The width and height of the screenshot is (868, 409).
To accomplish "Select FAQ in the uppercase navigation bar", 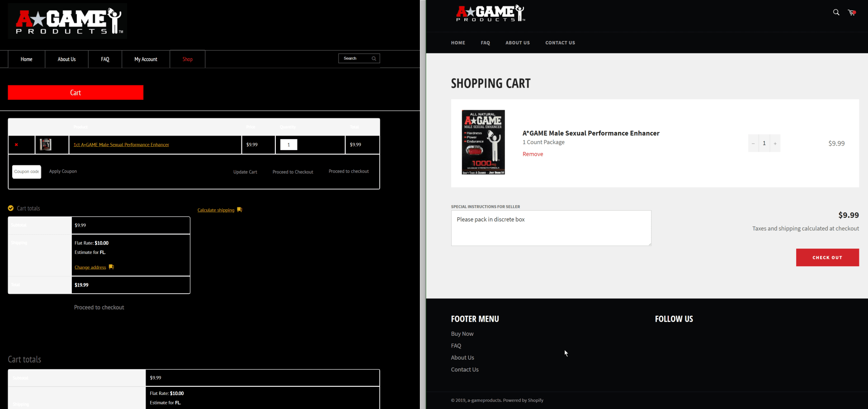I will coord(486,43).
